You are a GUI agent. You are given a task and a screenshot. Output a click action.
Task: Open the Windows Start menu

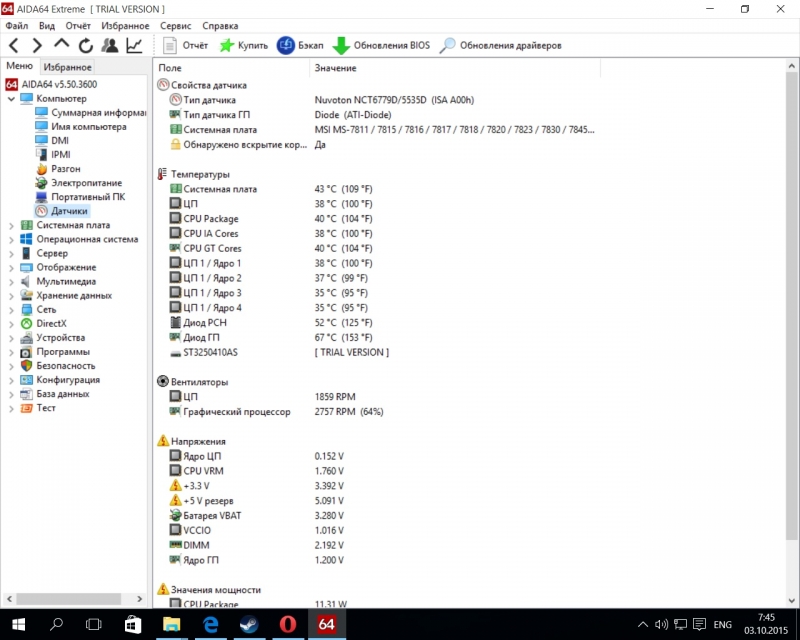pos(18,624)
